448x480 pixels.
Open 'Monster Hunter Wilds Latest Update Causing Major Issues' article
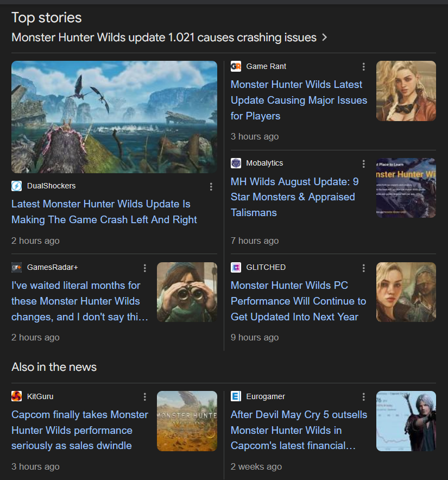[299, 100]
